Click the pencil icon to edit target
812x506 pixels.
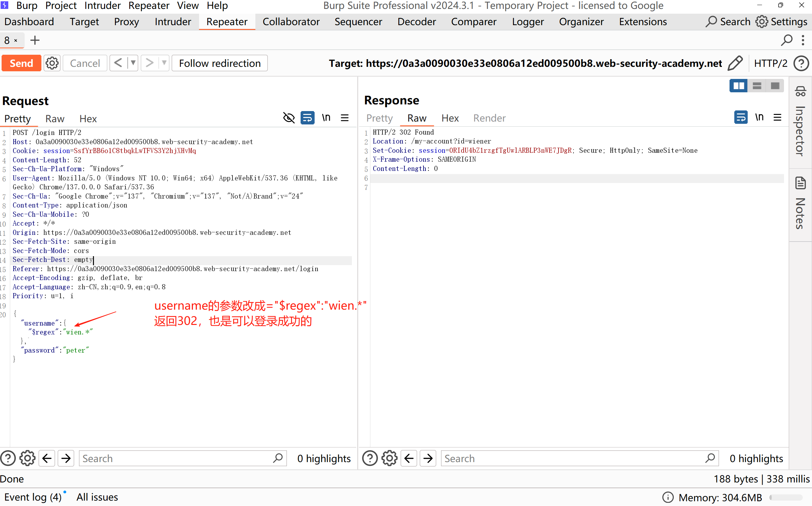[735, 63]
